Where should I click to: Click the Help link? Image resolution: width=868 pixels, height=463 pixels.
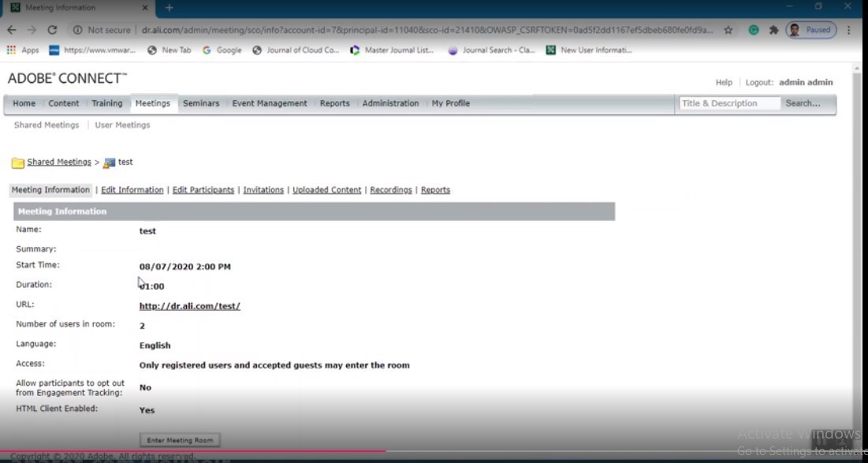724,83
